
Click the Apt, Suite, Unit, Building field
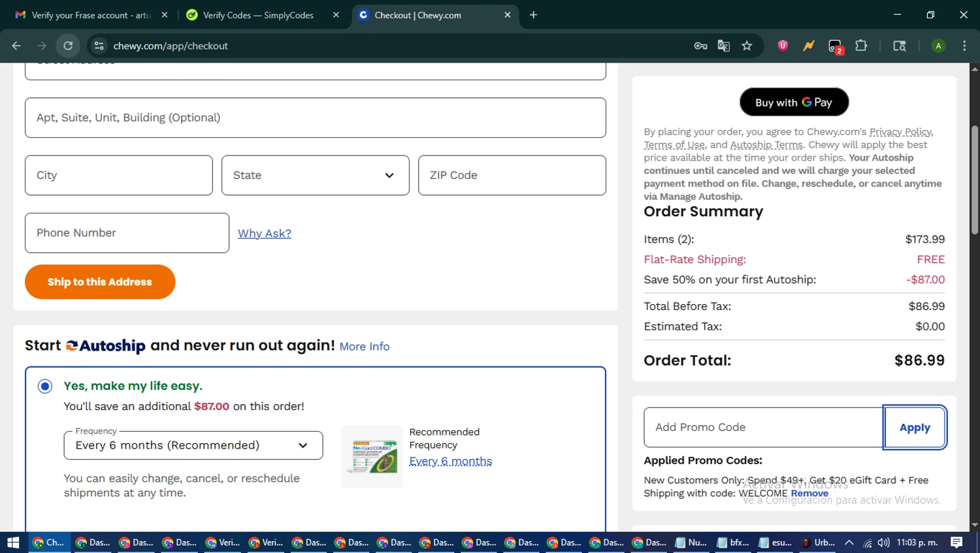(x=316, y=118)
